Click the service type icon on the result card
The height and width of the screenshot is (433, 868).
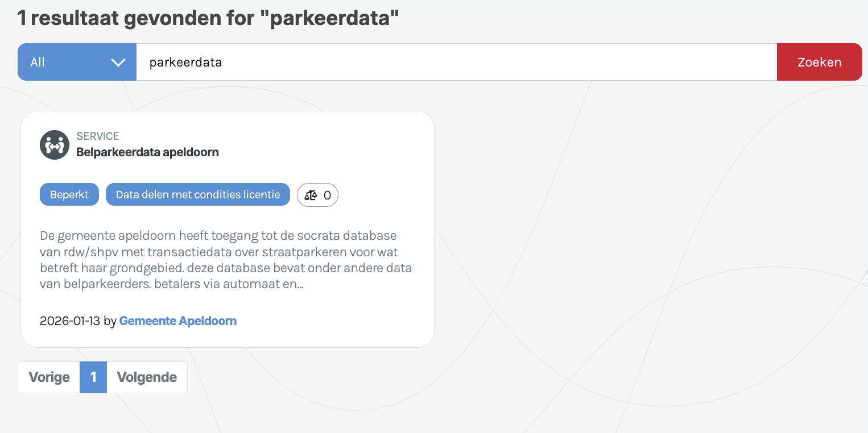(55, 145)
